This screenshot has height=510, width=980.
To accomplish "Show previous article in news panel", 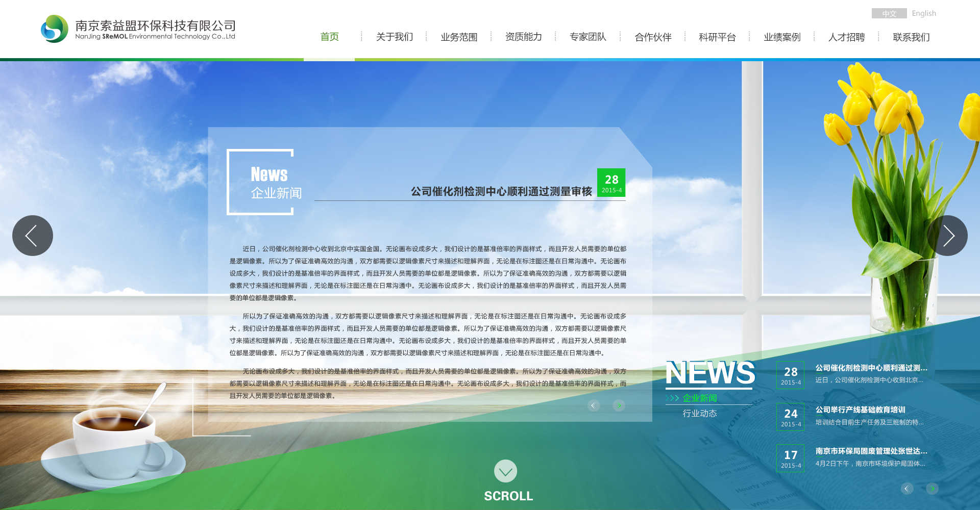I will [x=594, y=405].
